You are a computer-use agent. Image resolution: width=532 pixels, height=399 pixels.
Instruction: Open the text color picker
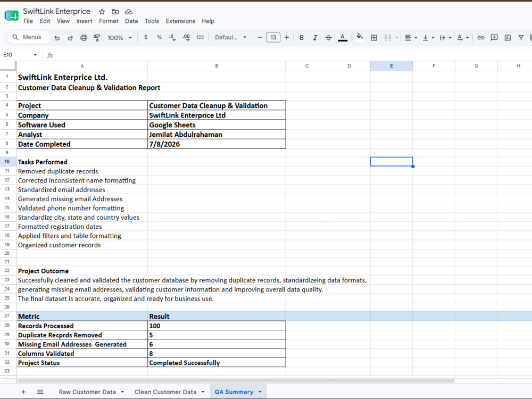pyautogui.click(x=343, y=38)
